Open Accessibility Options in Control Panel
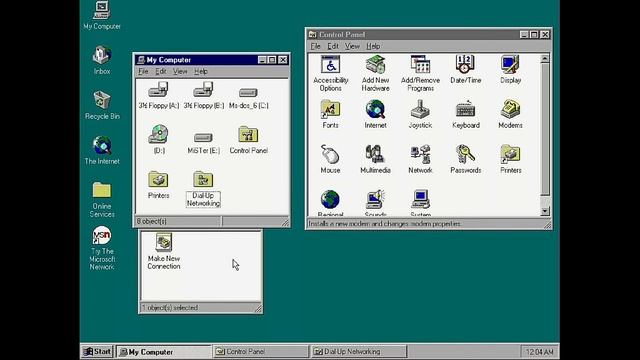 coord(330,73)
